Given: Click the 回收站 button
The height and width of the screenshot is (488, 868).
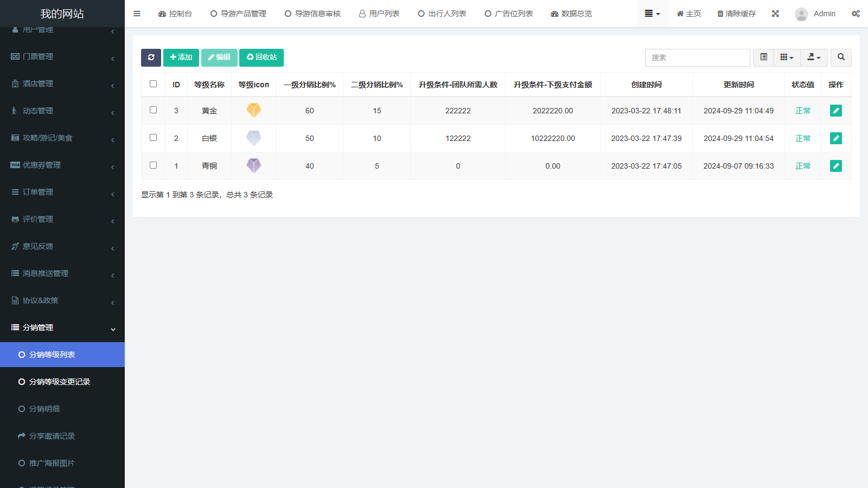Looking at the screenshot, I should [x=261, y=57].
